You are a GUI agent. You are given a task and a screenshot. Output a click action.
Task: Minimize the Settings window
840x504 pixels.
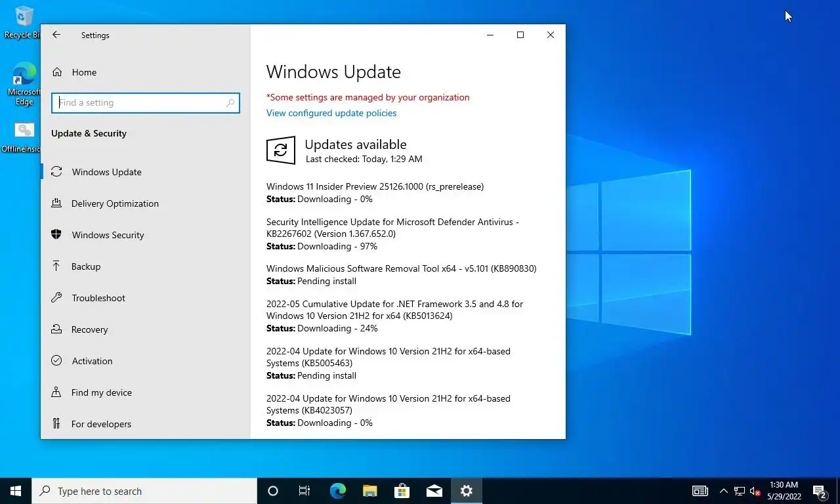coord(490,35)
